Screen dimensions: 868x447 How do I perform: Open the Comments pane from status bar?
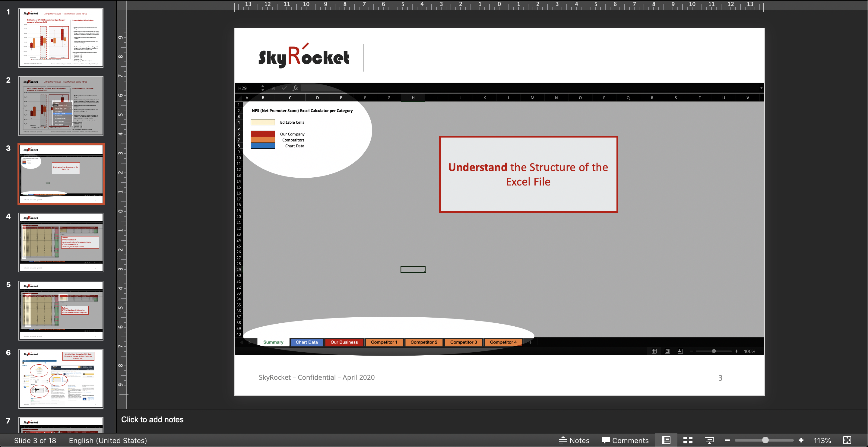click(x=625, y=440)
